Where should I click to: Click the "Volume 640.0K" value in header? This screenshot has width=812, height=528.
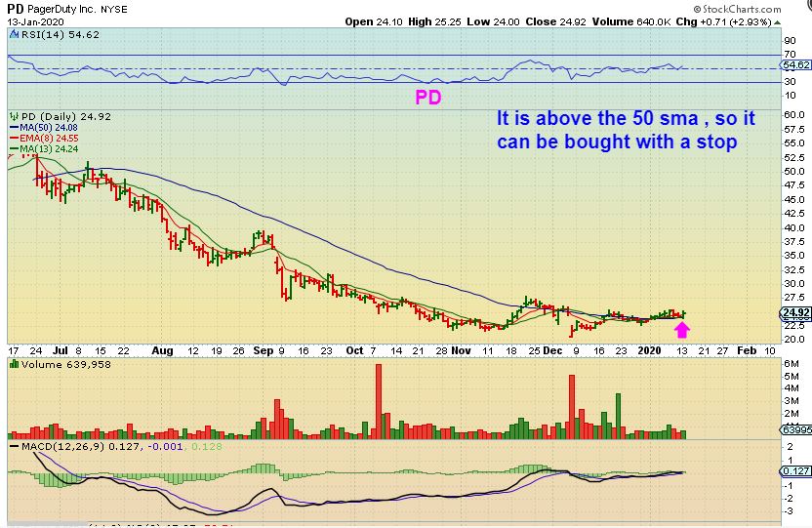click(x=631, y=21)
